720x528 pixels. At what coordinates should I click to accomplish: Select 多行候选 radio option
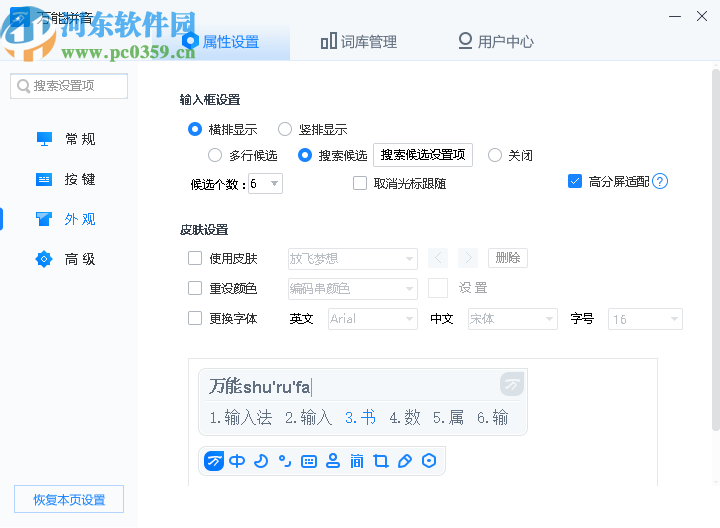point(214,155)
